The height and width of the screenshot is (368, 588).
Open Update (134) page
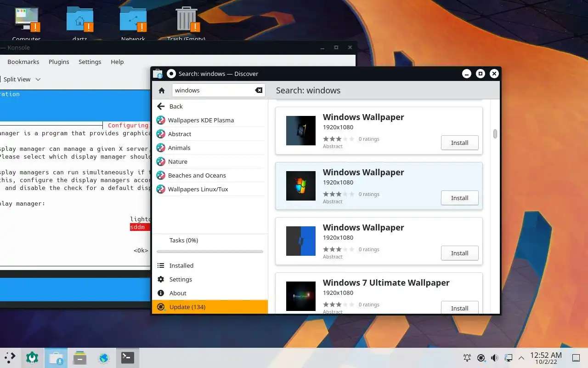click(210, 307)
